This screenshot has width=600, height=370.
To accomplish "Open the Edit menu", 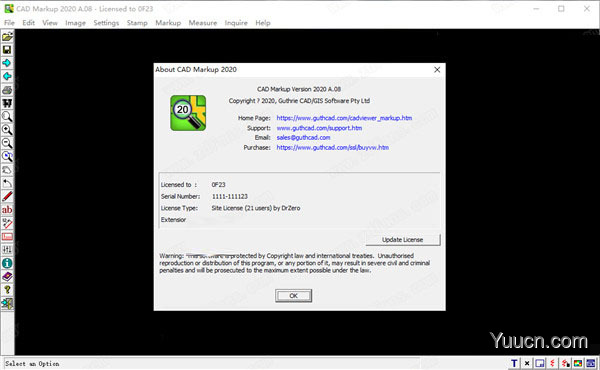I will click(28, 23).
